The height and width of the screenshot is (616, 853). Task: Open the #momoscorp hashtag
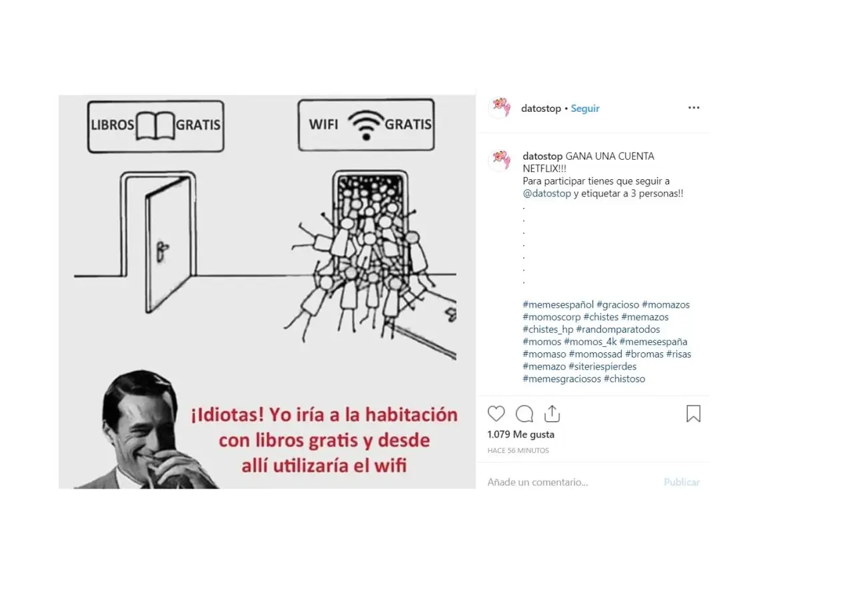pos(552,318)
